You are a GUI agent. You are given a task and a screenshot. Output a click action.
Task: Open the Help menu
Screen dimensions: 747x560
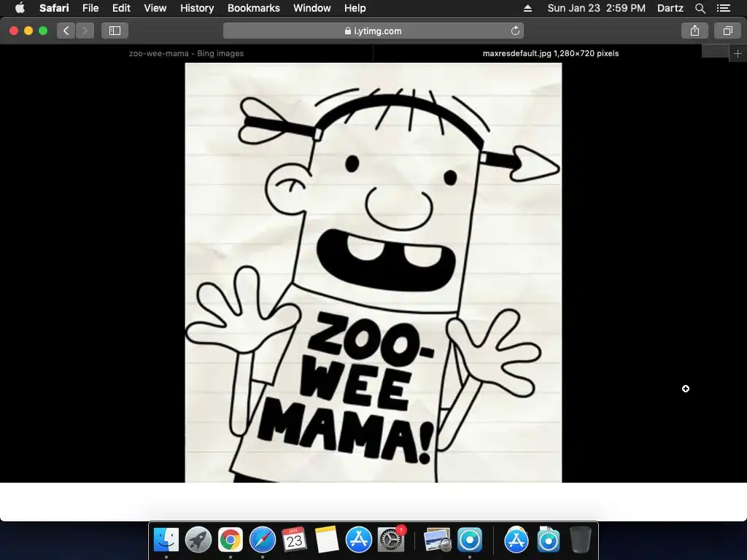click(x=355, y=8)
